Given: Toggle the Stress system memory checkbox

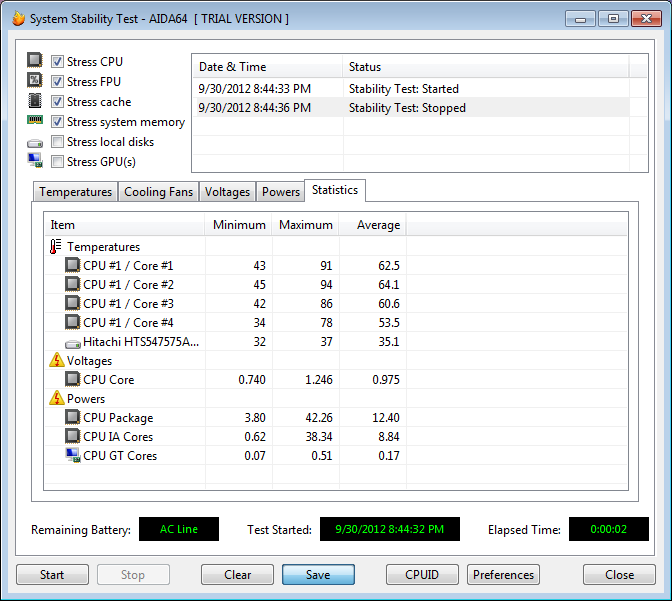Looking at the screenshot, I should click(57, 122).
